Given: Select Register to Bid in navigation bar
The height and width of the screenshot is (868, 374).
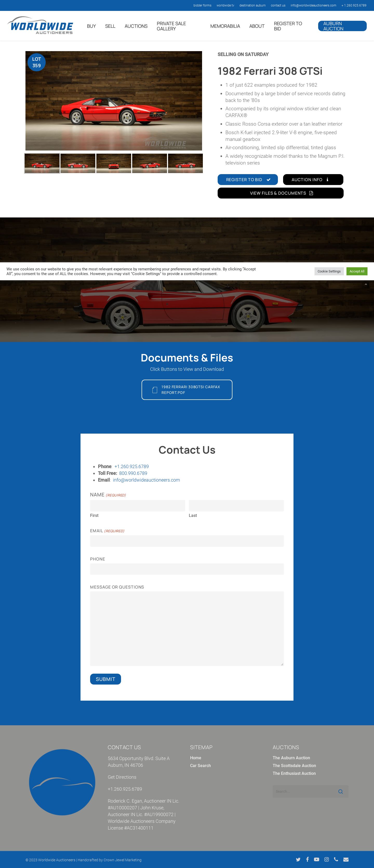Looking at the screenshot, I should pyautogui.click(x=288, y=26).
